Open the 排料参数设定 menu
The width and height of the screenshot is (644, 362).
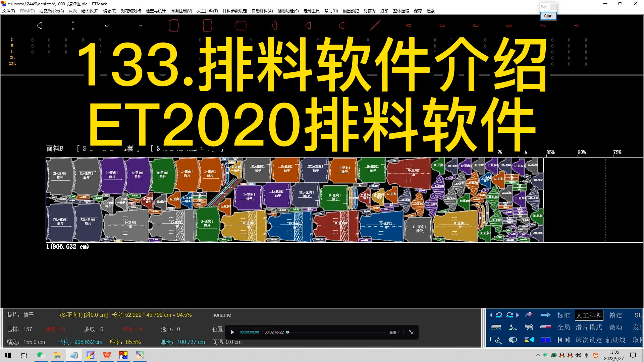tap(234, 11)
